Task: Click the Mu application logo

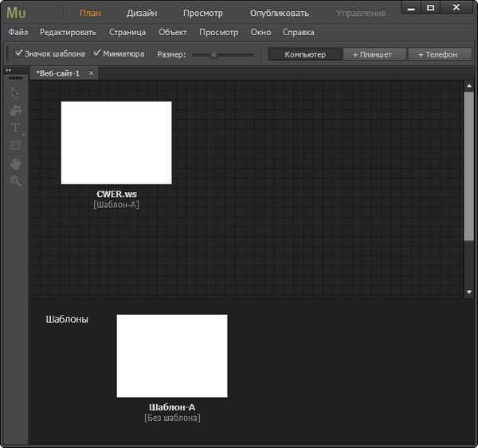Action: [16, 13]
